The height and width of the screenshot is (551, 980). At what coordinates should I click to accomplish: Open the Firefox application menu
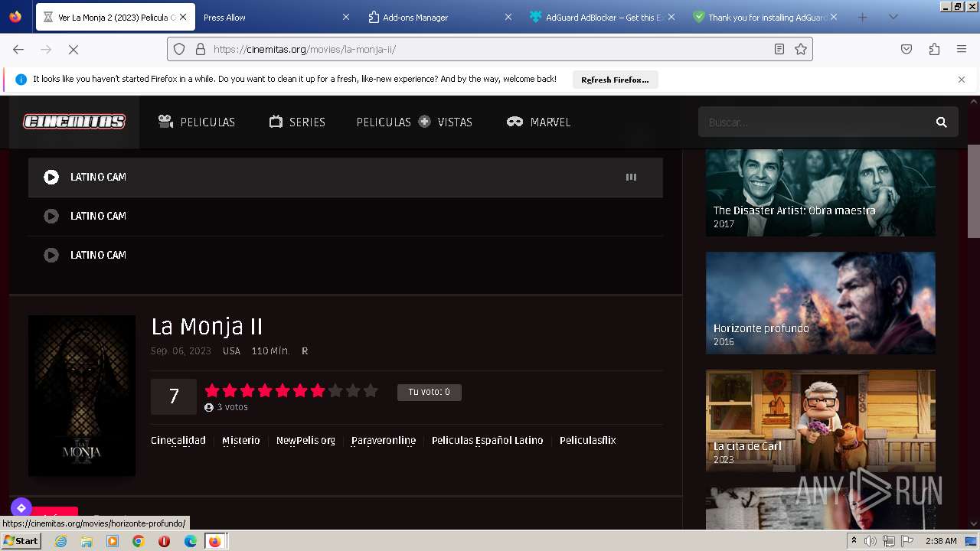[962, 49]
